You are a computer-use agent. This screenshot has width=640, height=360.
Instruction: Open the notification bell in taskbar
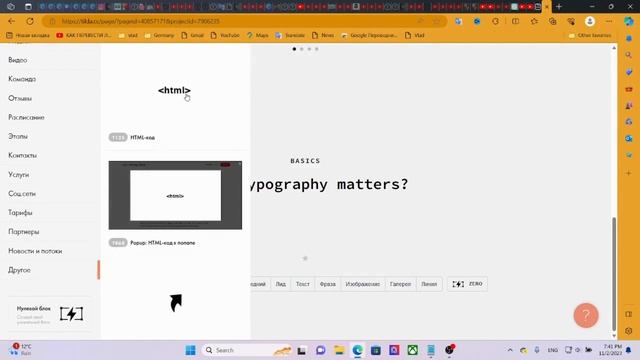click(629, 350)
